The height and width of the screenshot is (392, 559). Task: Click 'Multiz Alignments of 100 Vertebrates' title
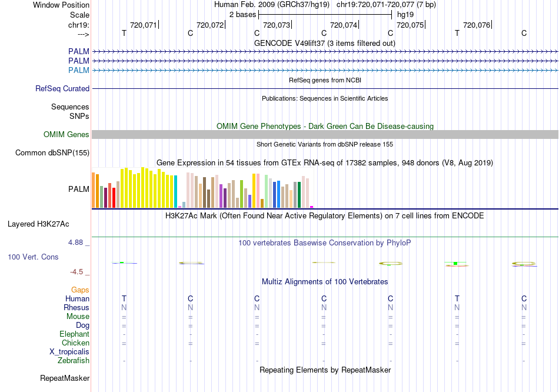[325, 282]
